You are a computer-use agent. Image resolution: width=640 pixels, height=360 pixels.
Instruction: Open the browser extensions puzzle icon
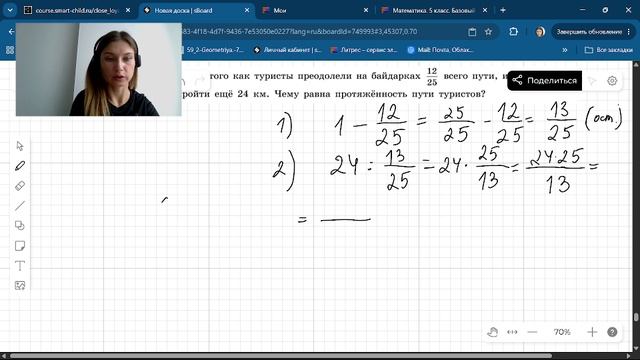[513, 32]
